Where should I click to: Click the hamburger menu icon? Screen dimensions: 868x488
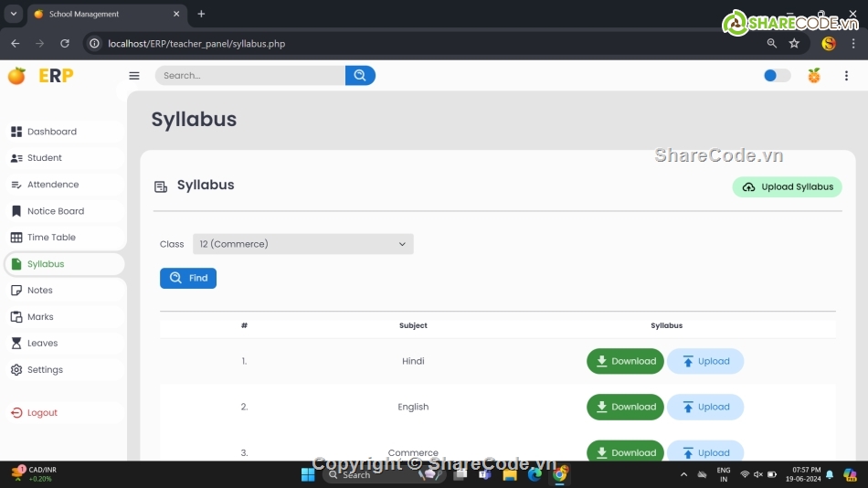[x=134, y=76]
